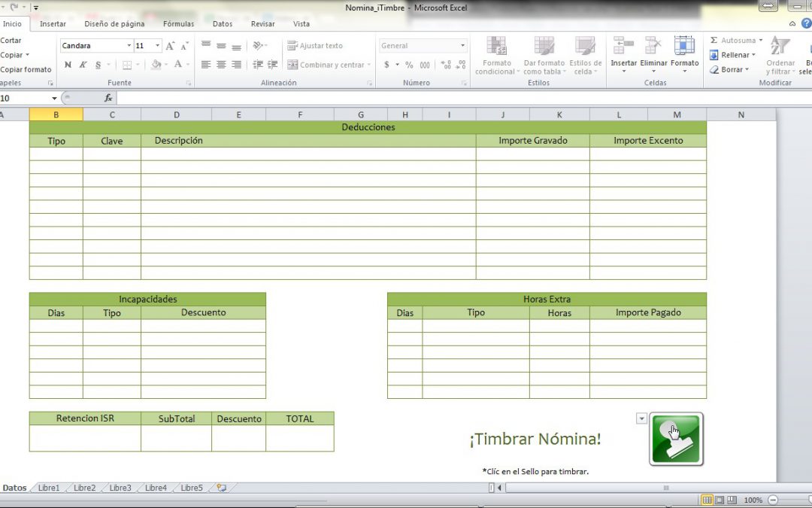Click the Insertar cells icon
Screen dimensions: 812x508
623,53
